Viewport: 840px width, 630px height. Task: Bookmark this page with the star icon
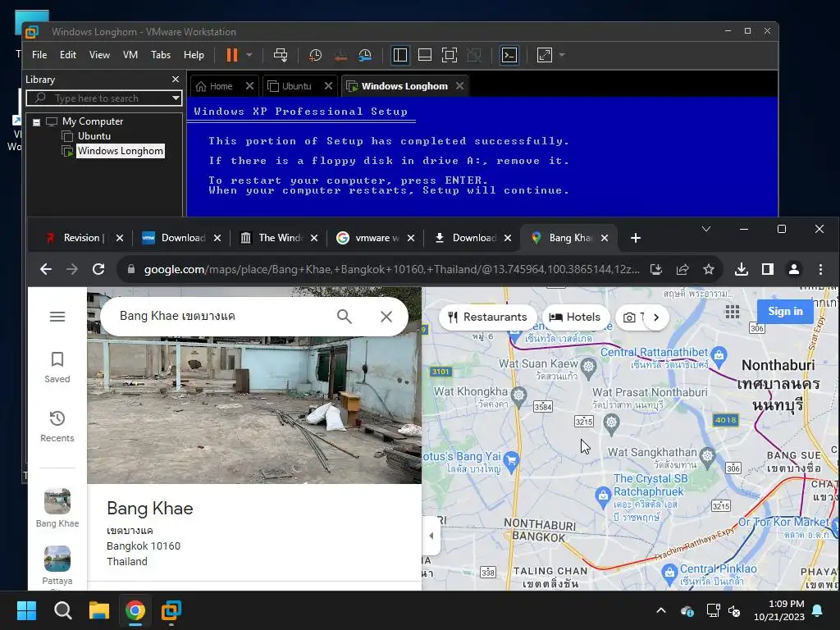coord(709,269)
